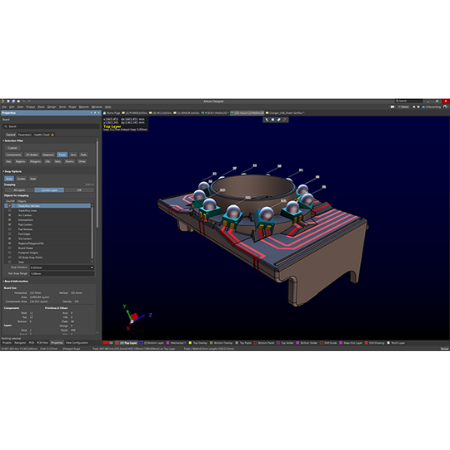Open the Reports menu
This screenshot has width=450, height=450.
(84, 107)
